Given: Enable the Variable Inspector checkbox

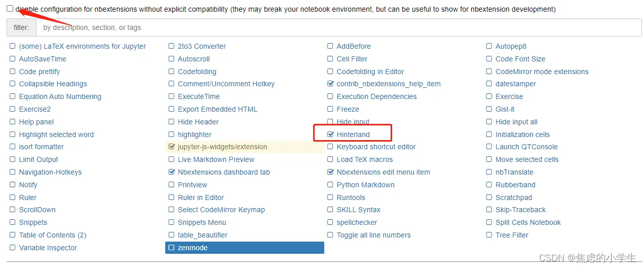Looking at the screenshot, I should (13, 248).
